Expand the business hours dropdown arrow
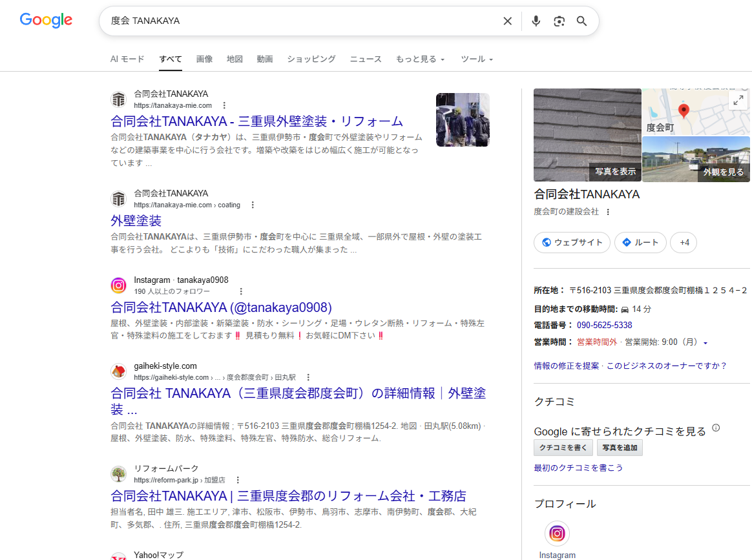Viewport: 752px width, 560px height. tap(705, 343)
